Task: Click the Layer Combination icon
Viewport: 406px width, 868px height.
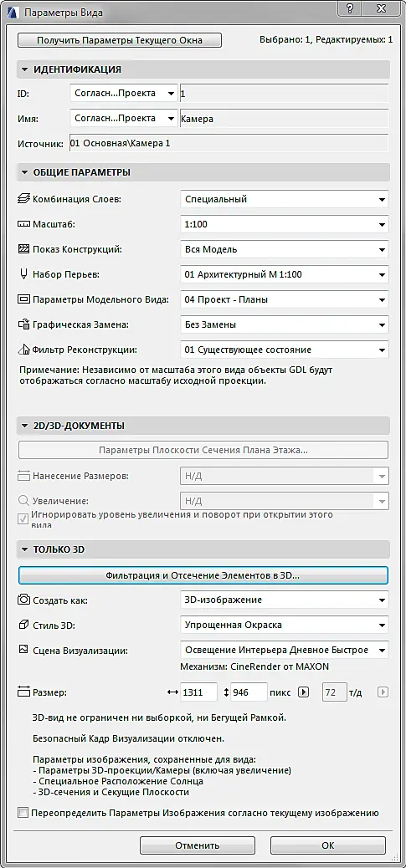Action: (x=24, y=199)
